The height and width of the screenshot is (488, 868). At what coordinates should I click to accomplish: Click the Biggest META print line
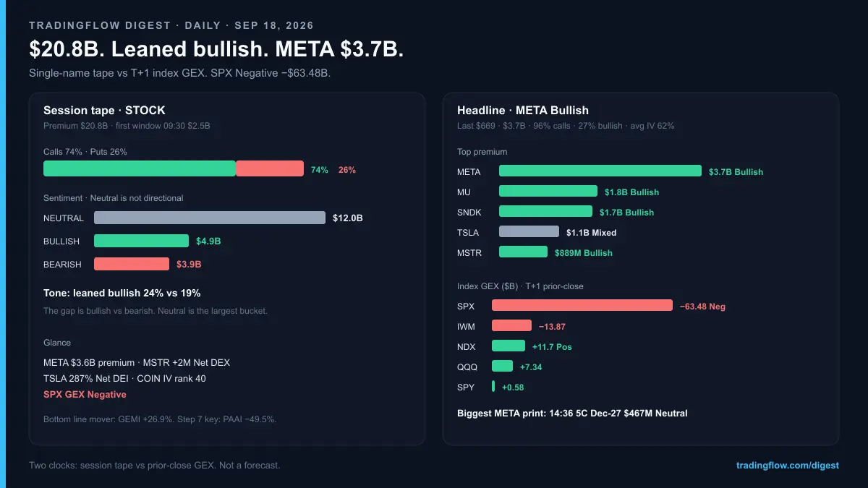point(572,414)
